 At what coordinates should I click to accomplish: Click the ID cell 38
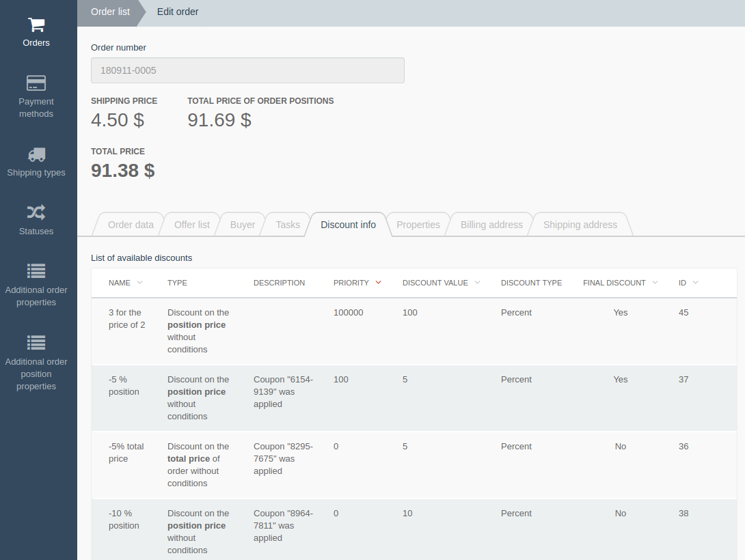pyautogui.click(x=683, y=514)
